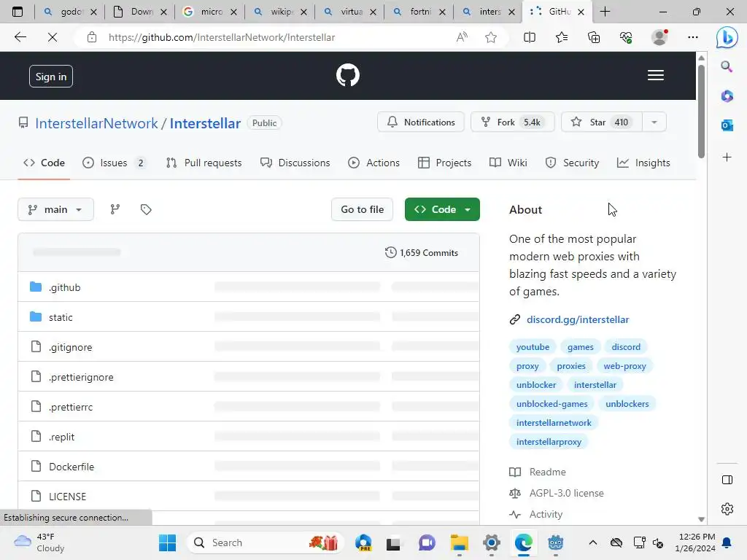This screenshot has height=560, width=747.
Task: Switch to the Actions tab
Action: coord(374,163)
